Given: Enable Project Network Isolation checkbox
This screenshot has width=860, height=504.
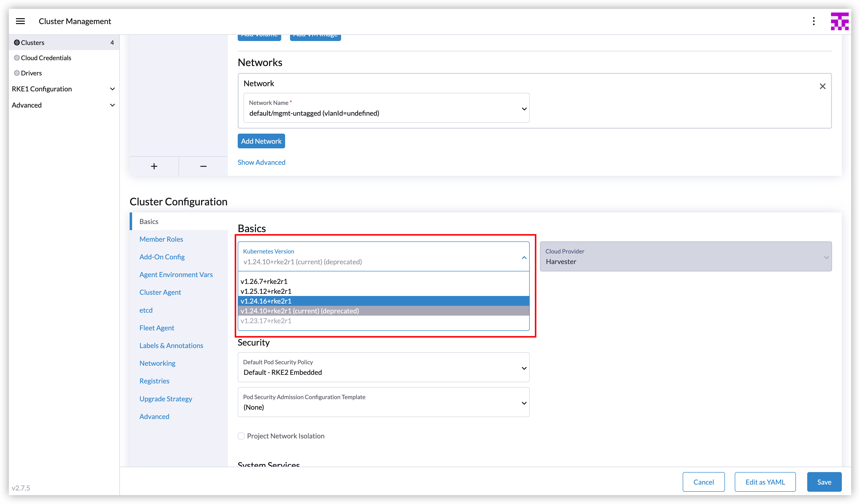Looking at the screenshot, I should (x=241, y=436).
